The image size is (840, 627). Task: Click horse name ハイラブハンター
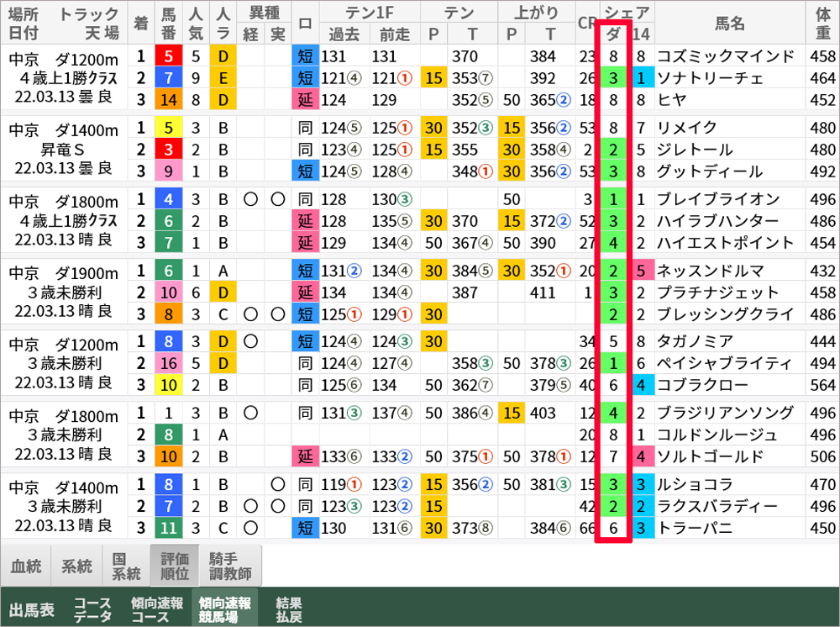pos(718,221)
